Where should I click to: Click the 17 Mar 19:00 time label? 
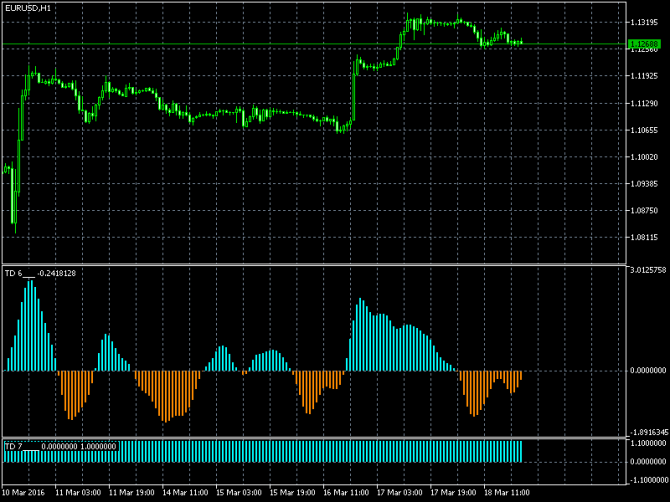coord(453,493)
